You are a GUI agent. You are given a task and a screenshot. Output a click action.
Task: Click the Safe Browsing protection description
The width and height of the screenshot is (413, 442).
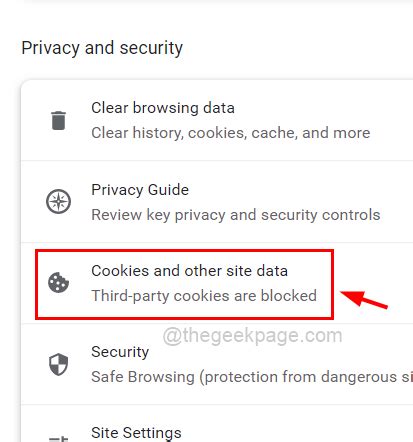point(252,377)
